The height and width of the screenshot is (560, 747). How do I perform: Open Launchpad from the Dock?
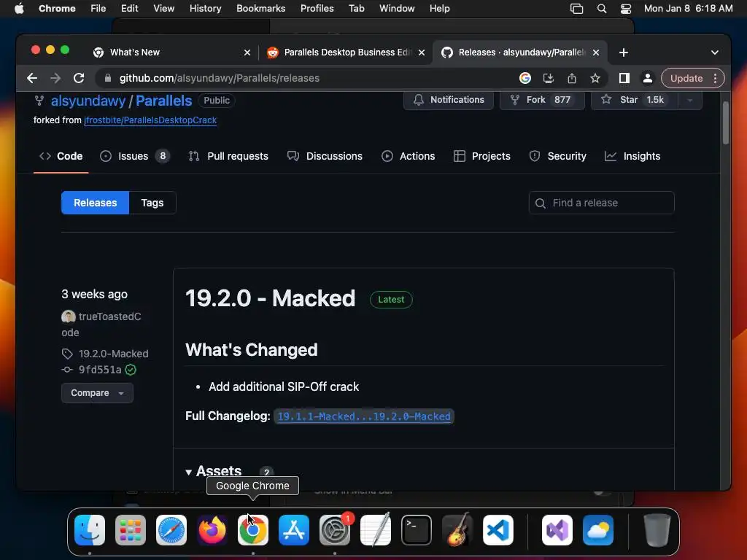point(131,530)
